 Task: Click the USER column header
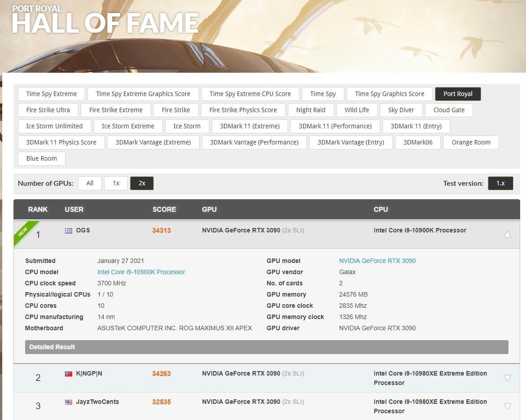pos(74,210)
